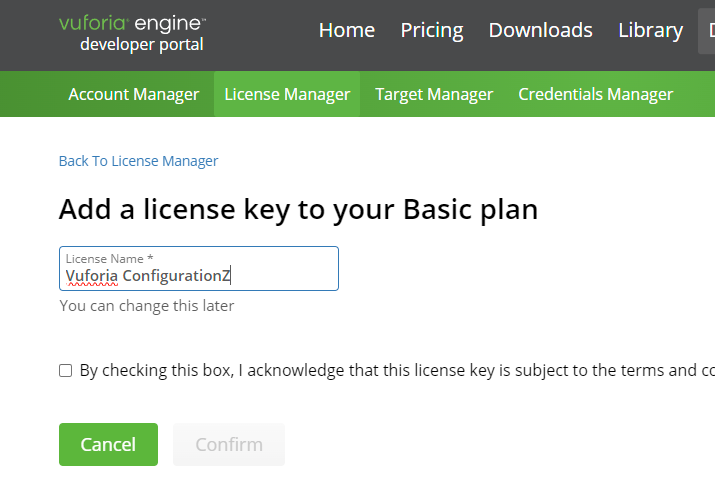The height and width of the screenshot is (491, 715).
Task: Cancel adding the license key
Action: click(x=109, y=444)
